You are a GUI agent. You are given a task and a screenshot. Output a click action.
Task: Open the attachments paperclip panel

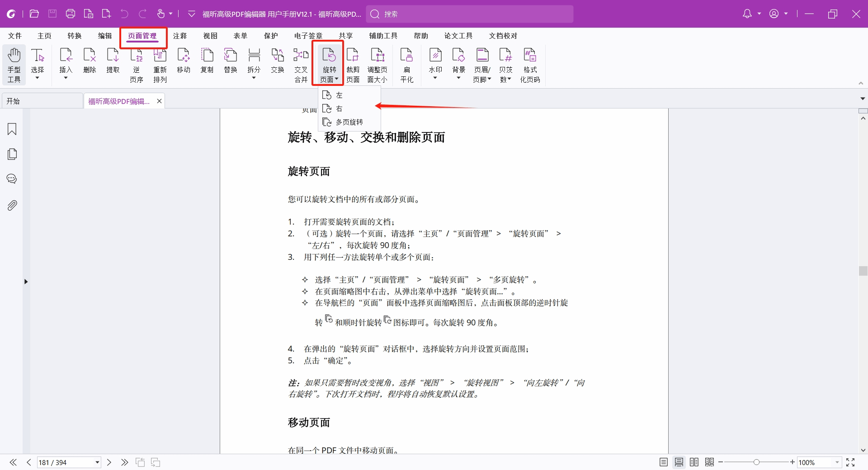(12, 206)
